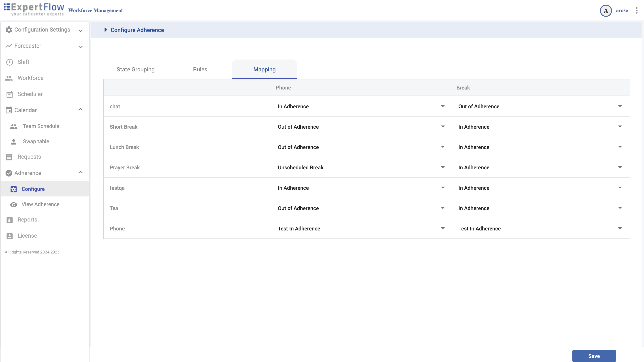This screenshot has height=362, width=644.
Task: Click the License badge icon
Action: tap(9, 236)
